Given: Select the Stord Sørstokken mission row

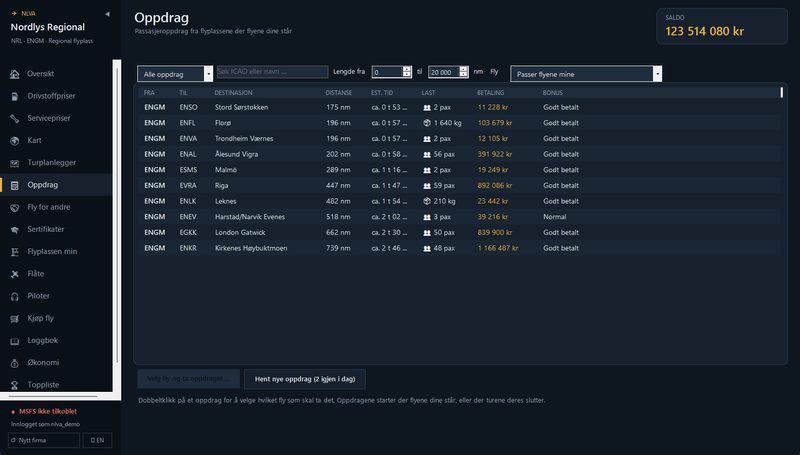Looking at the screenshot, I should click(x=459, y=107).
